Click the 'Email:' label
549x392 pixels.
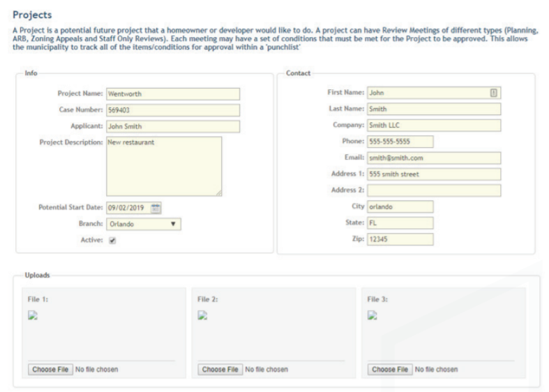(x=354, y=157)
